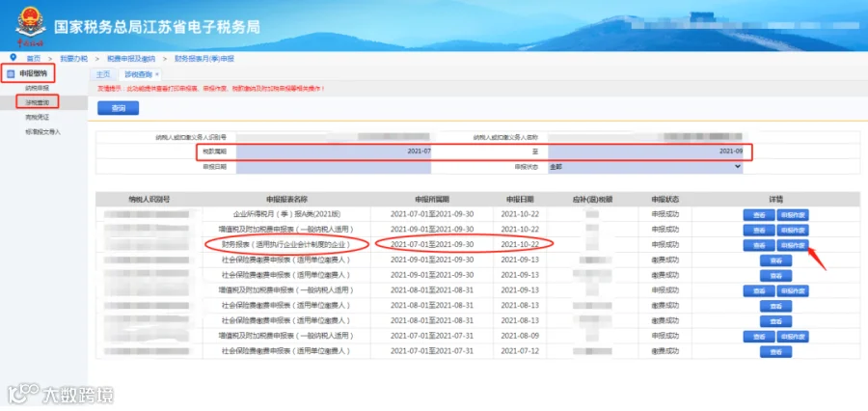Click the 2021-07-12 申报日期 cell
Image resolution: width=868 pixels, height=411 pixels.
(520, 350)
